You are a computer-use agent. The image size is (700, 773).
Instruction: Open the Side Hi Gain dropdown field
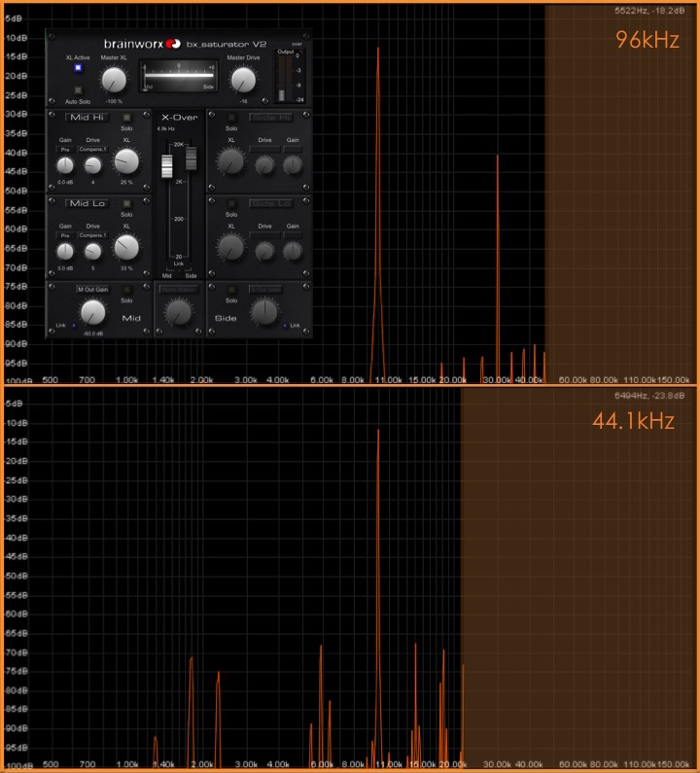tap(293, 149)
